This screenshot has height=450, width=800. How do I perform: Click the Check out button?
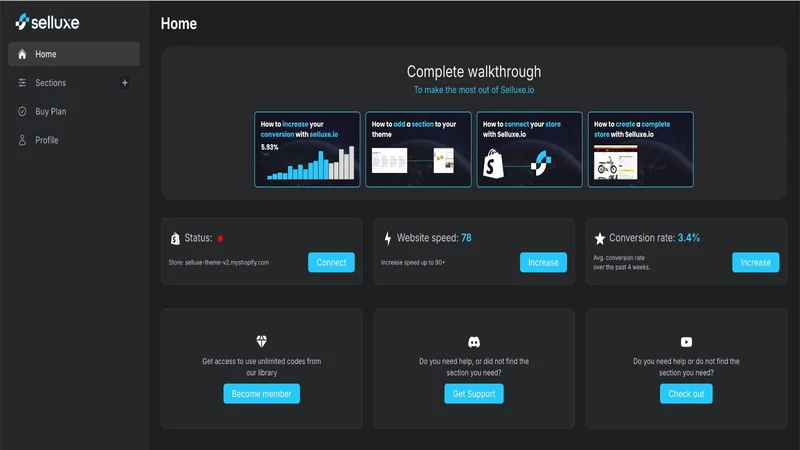(686, 394)
